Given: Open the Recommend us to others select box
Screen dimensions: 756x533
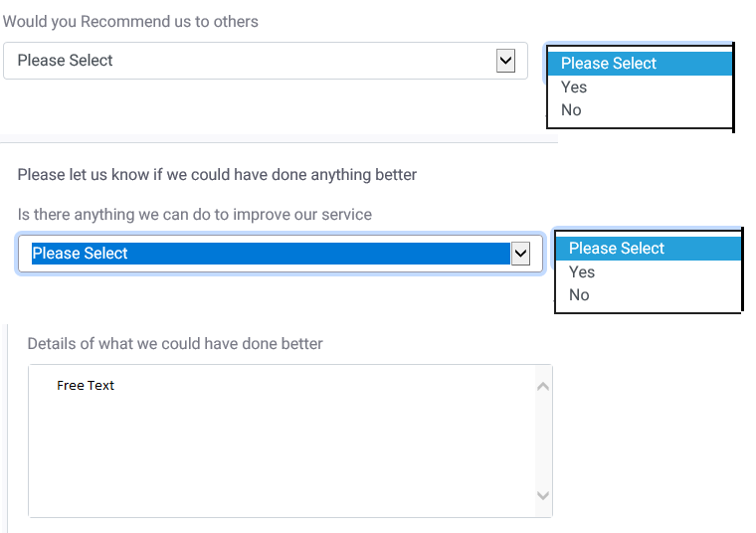Looking at the screenshot, I should pos(266,61).
